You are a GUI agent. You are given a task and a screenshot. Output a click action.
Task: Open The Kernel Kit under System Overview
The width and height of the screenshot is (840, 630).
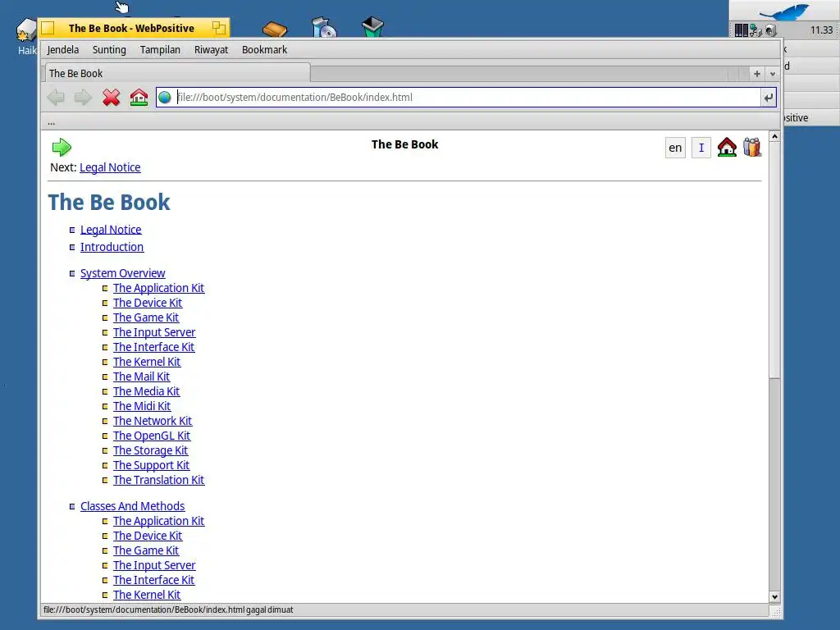click(147, 362)
